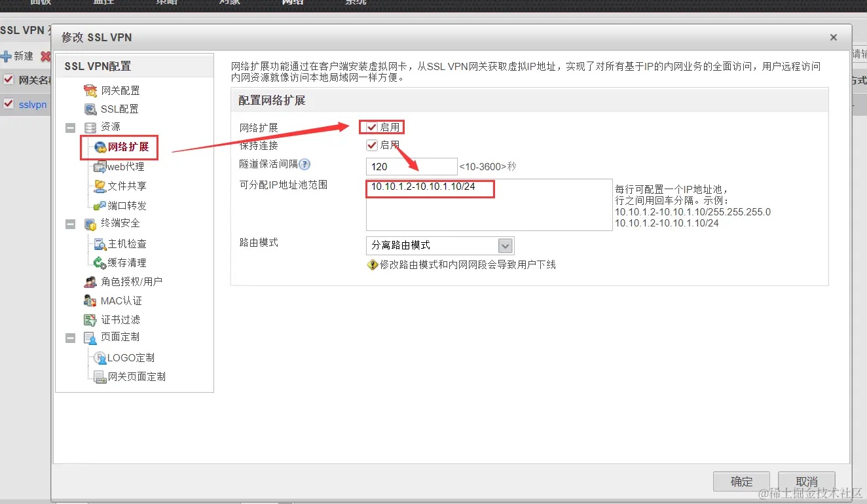Image resolution: width=867 pixels, height=504 pixels.
Task: Open the LOGO定制 item
Action: pyautogui.click(x=124, y=357)
